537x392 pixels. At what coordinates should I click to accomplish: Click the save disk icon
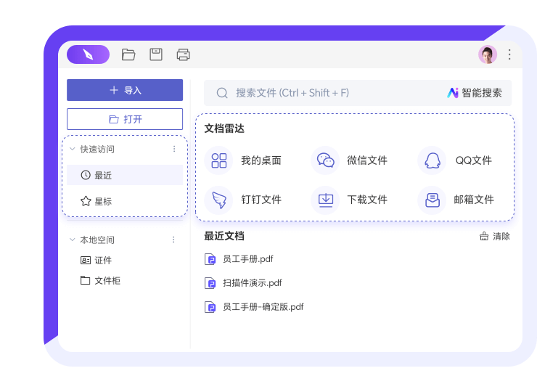point(156,54)
